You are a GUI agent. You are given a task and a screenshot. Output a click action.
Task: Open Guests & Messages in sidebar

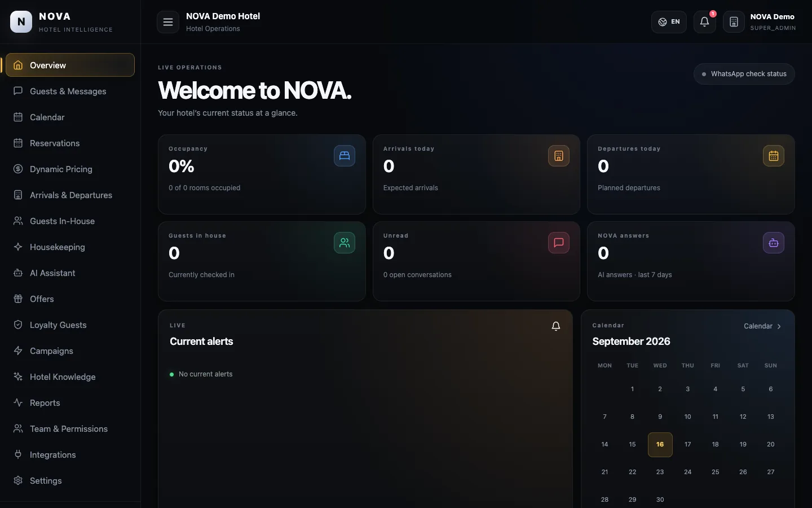coord(70,91)
